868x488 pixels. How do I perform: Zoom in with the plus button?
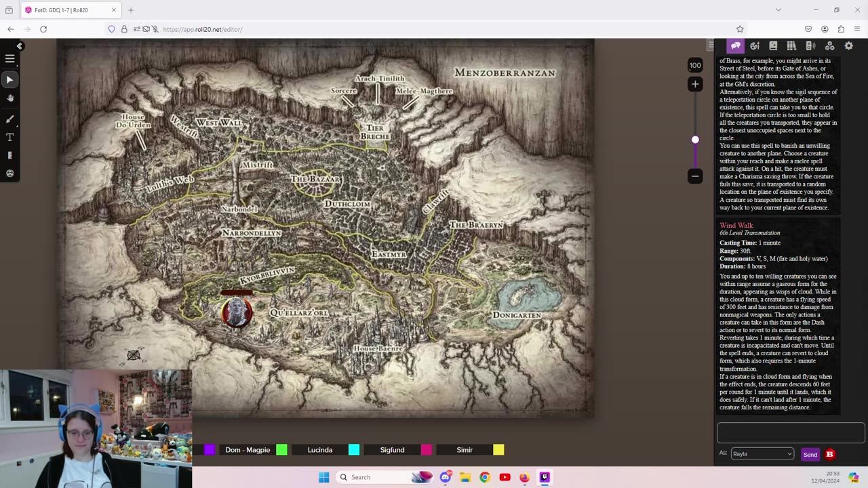pyautogui.click(x=695, y=84)
